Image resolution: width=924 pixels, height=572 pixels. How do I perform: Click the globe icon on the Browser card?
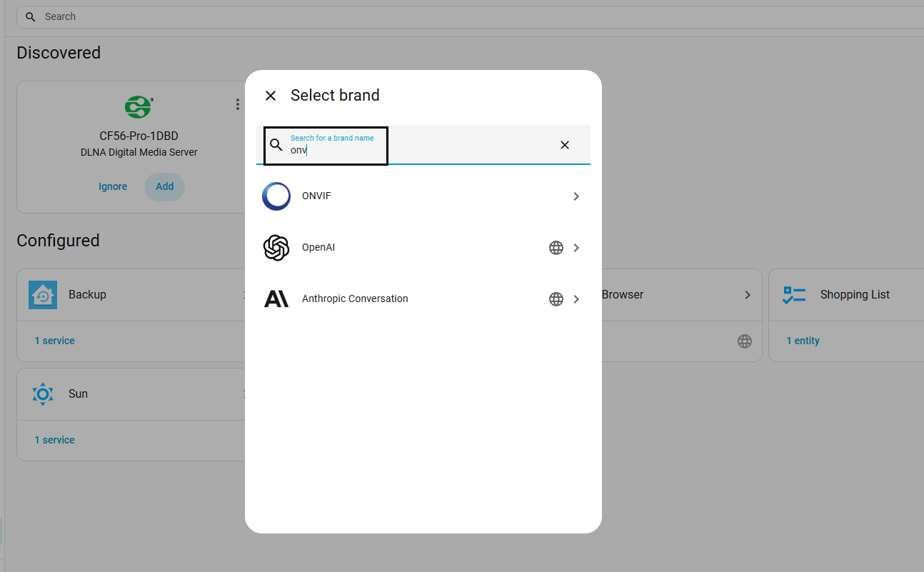point(745,341)
